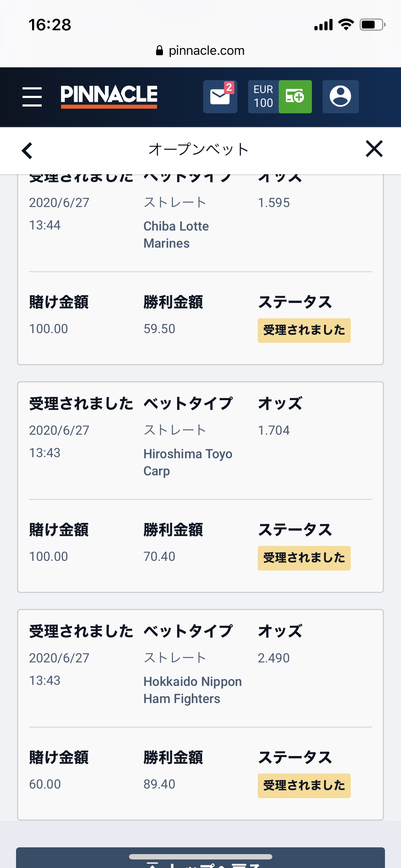Open the Chiba Lotte Marines bet link
Viewport: 401px width, 868px height.
pyautogui.click(x=176, y=234)
